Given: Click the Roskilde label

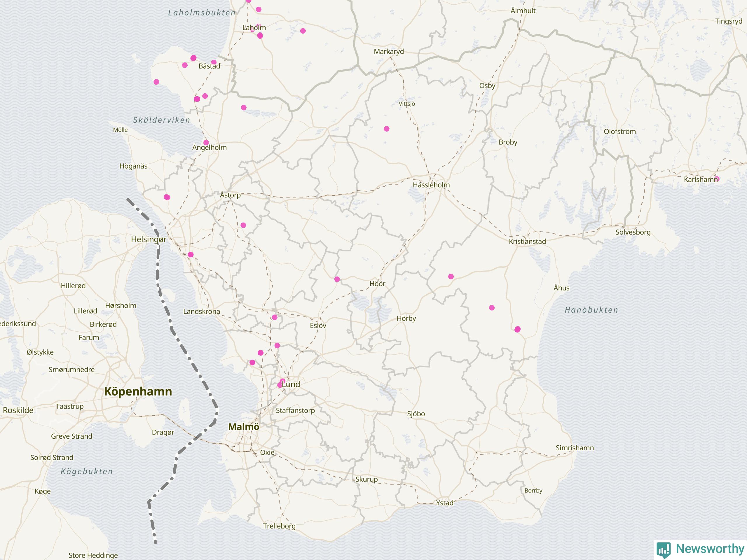Looking at the screenshot, I should tap(18, 410).
